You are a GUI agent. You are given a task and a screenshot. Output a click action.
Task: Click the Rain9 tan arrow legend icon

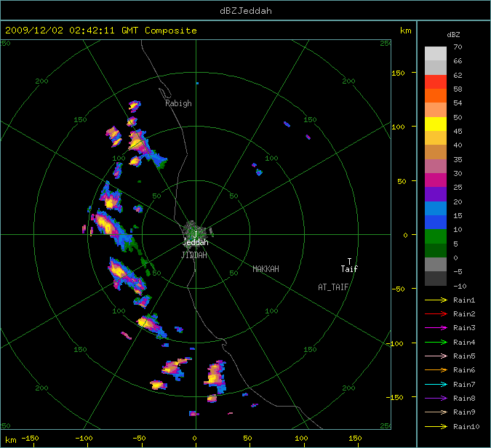[x=436, y=412]
